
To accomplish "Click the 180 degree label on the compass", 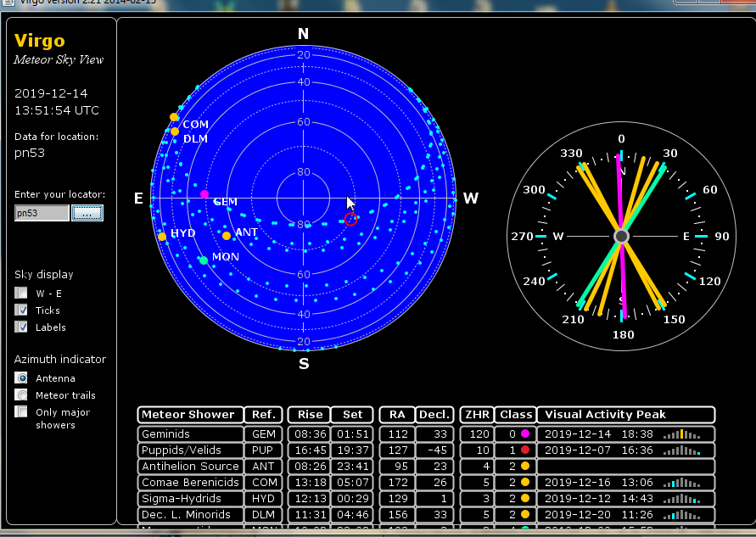I will click(623, 334).
